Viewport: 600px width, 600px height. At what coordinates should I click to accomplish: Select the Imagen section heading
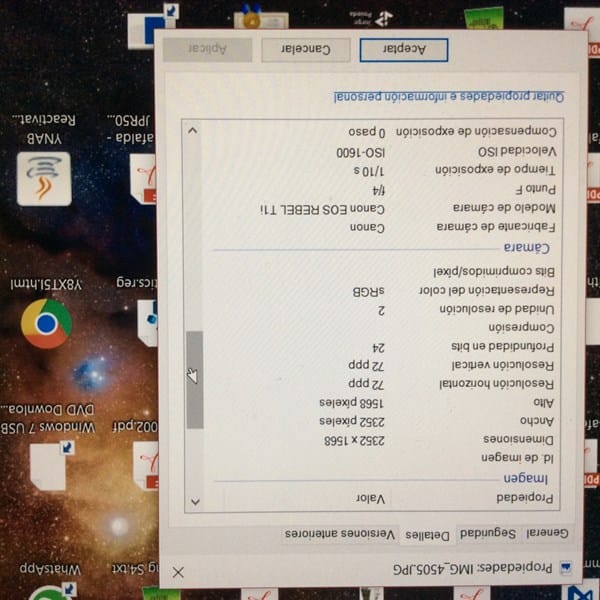[x=525, y=478]
